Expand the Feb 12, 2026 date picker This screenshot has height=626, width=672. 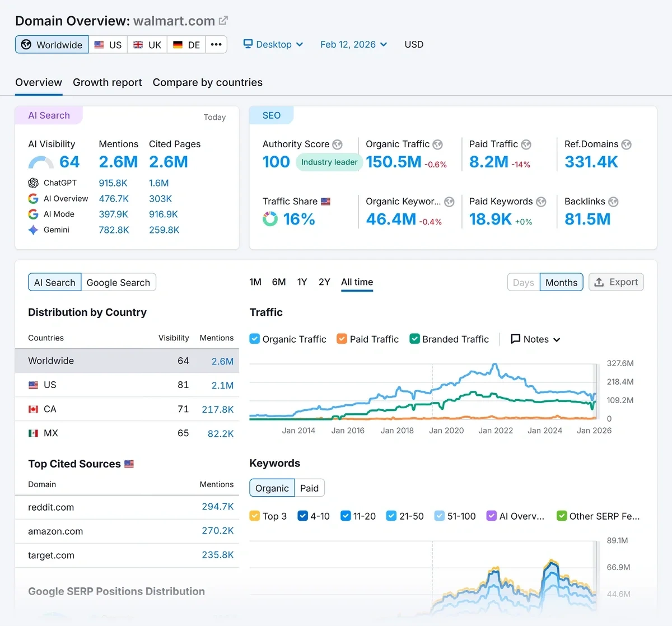click(353, 44)
